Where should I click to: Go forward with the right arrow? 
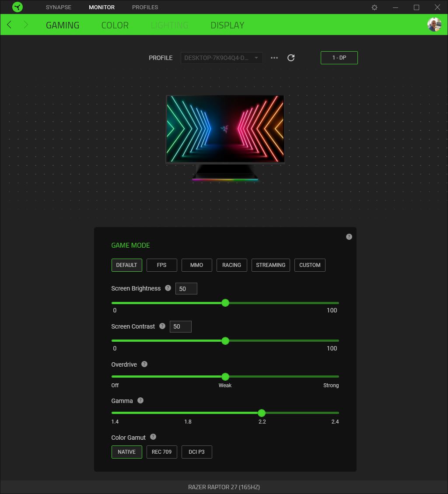click(26, 25)
